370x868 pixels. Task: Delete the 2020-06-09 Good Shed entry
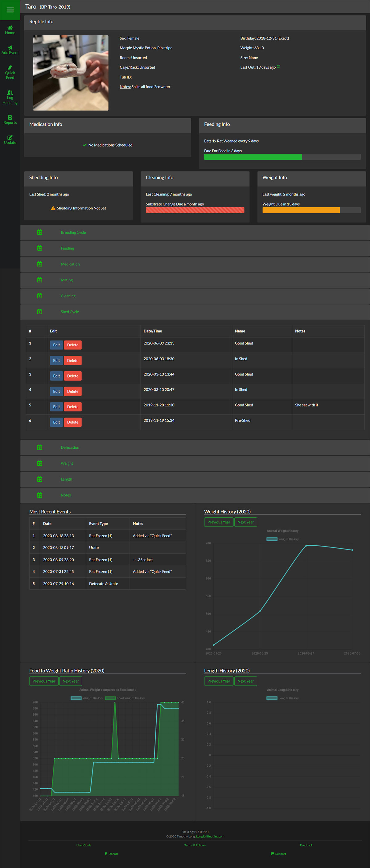pyautogui.click(x=72, y=345)
